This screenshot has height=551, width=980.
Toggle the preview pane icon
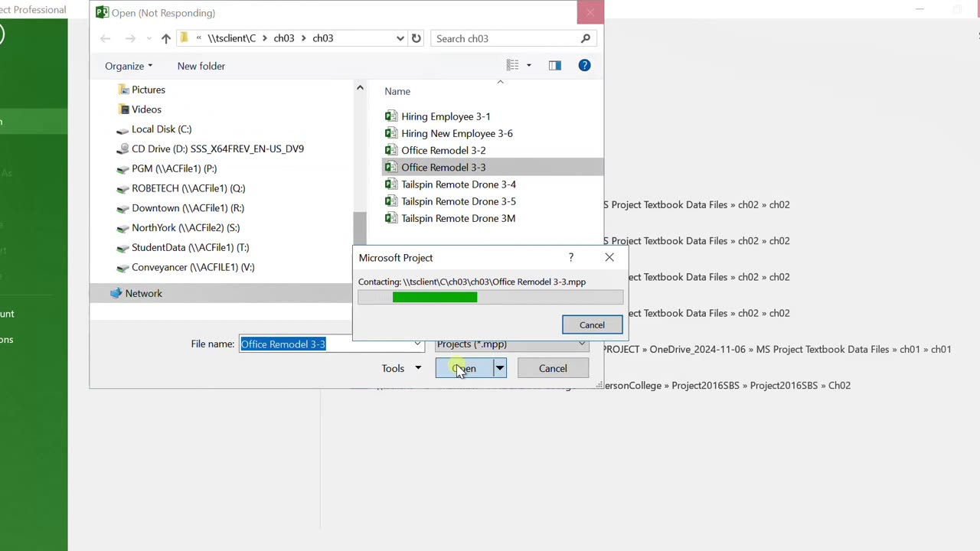(555, 66)
